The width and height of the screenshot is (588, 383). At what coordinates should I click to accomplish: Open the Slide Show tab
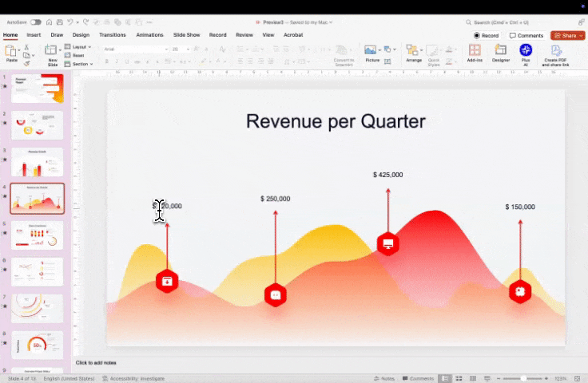pyautogui.click(x=186, y=35)
